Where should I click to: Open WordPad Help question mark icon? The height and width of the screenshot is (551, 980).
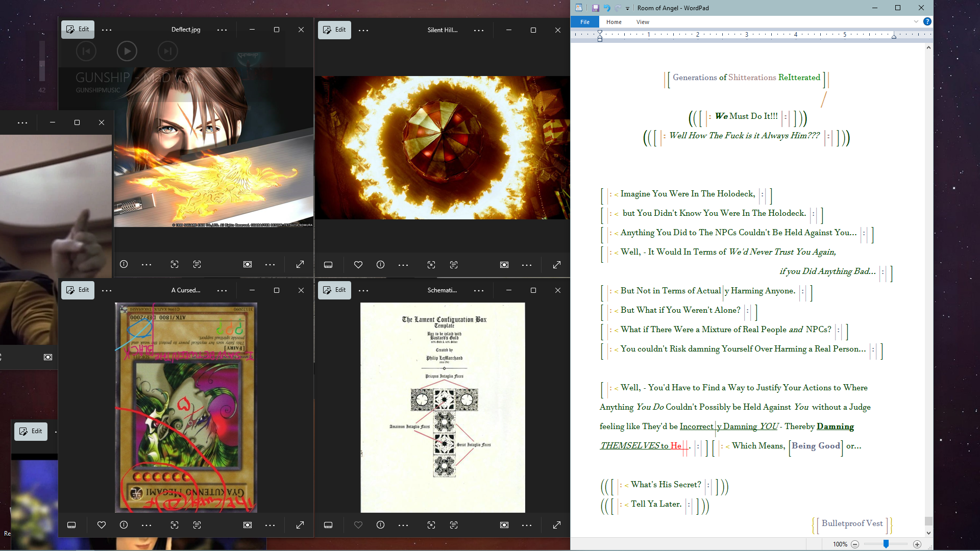click(927, 21)
